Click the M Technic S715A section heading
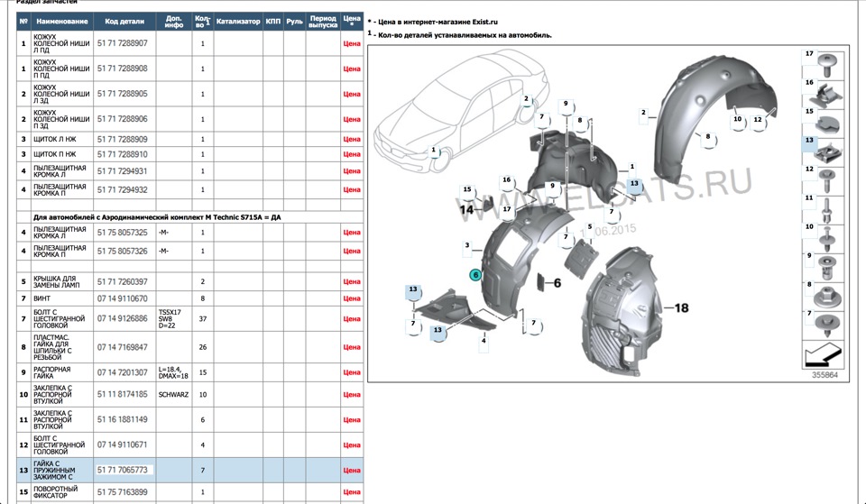 (x=157, y=217)
